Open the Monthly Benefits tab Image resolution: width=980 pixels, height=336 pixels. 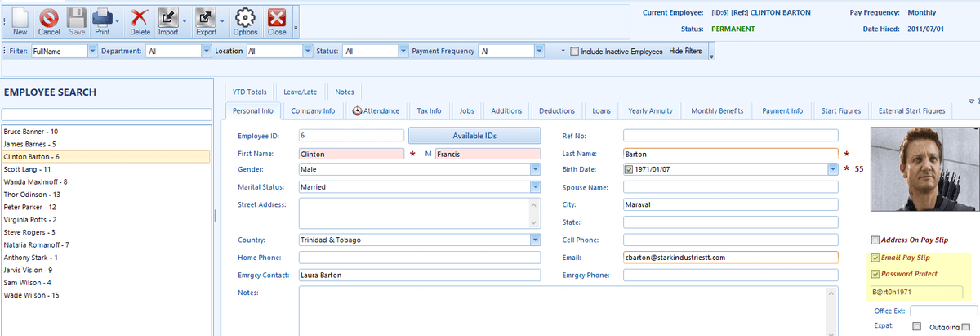[717, 111]
